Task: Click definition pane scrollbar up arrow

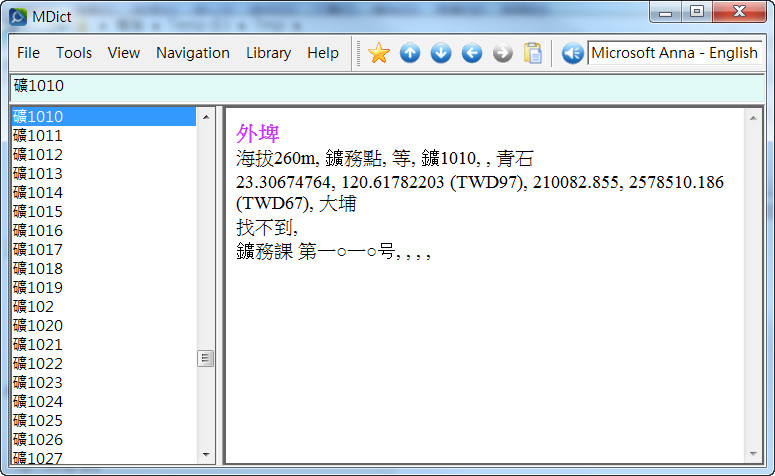Action: pos(753,118)
